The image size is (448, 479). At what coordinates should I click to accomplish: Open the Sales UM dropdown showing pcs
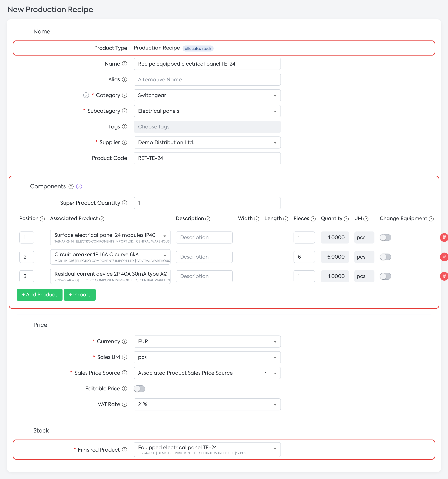[207, 357]
